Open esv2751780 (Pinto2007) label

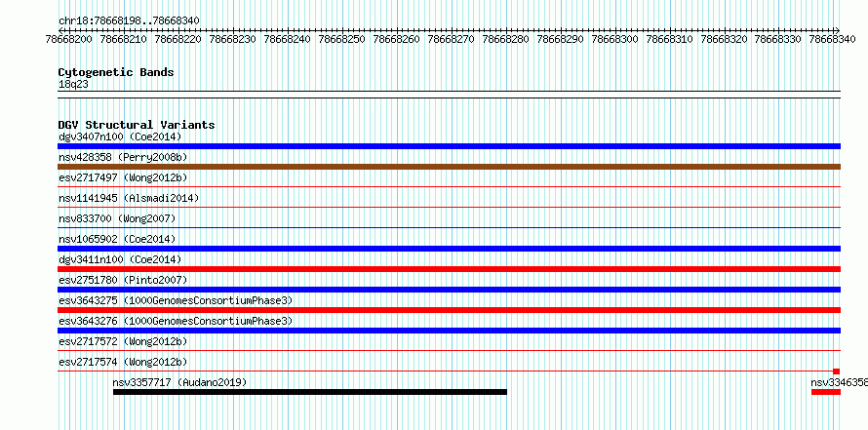[x=123, y=280]
